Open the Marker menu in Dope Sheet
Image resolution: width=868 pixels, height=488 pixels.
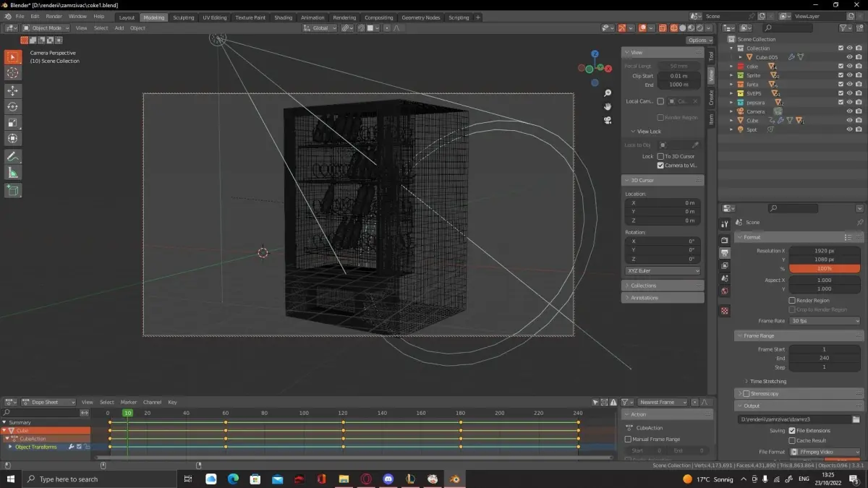[129, 402]
